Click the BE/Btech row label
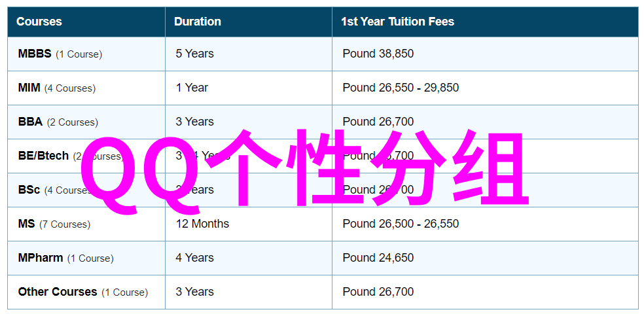The width and height of the screenshot is (644, 316). (x=43, y=156)
